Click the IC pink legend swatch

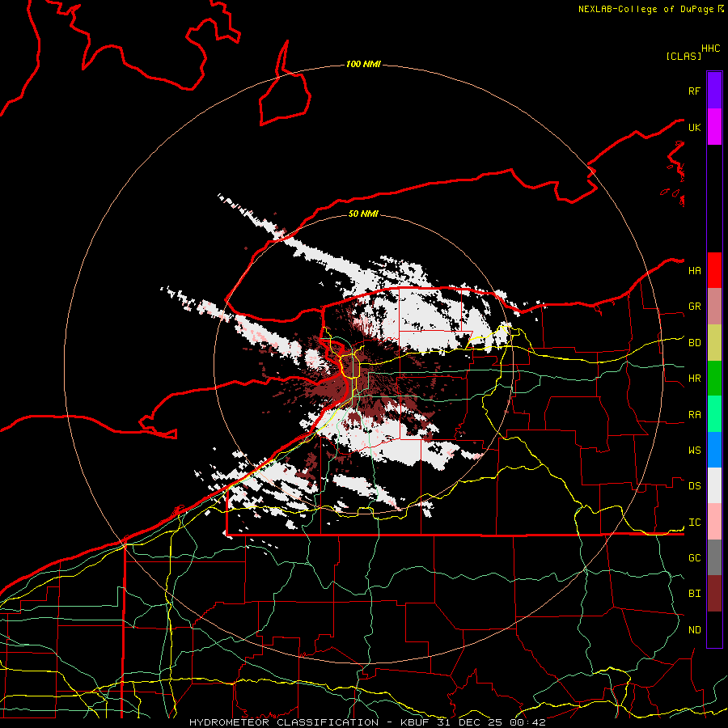714,522
